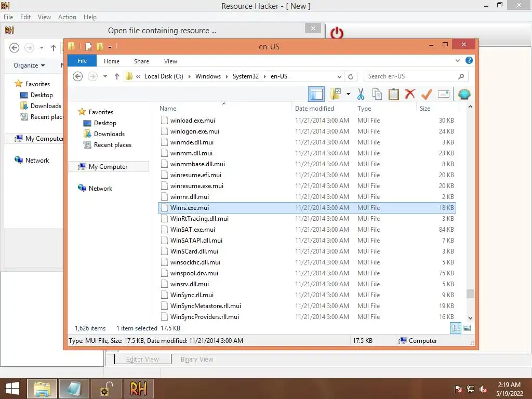The image size is (532, 399).
Task: Show hidden parent folders chevron in address bar
Action: pos(138,76)
